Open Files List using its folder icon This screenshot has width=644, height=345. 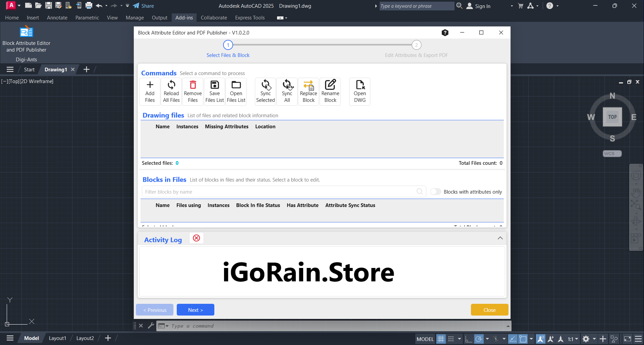(x=236, y=91)
